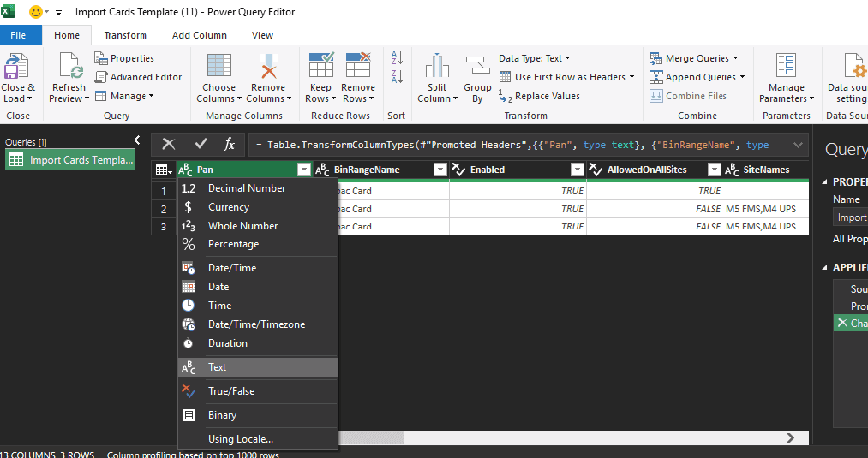The image size is (868, 458).
Task: Click the Split Column icon
Action: coord(437,67)
